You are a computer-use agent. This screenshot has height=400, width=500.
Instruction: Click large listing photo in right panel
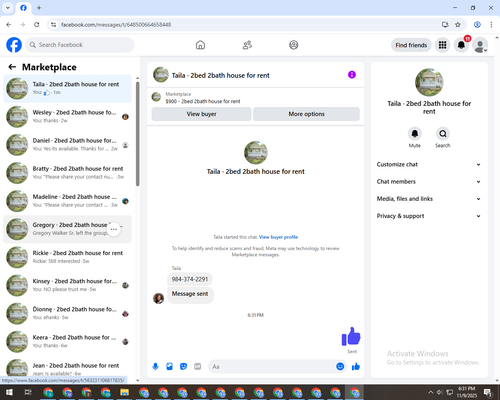tap(429, 82)
